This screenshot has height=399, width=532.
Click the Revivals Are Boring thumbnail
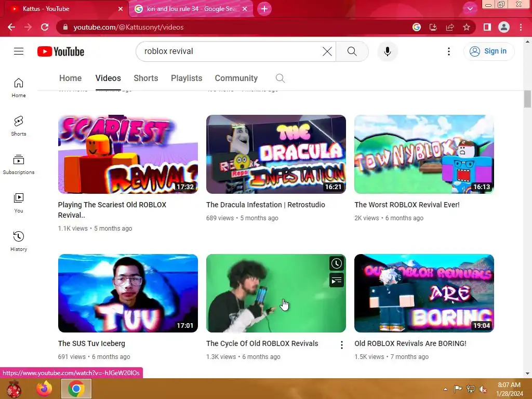424,294
